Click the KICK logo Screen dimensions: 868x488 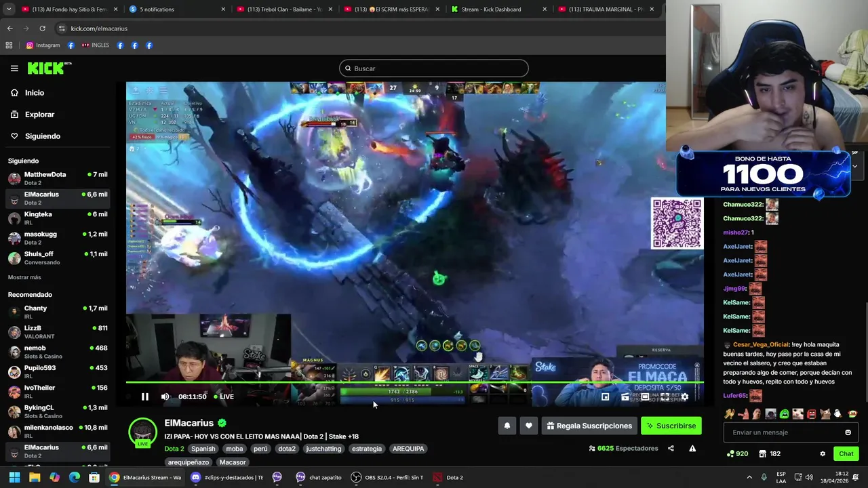coord(49,68)
